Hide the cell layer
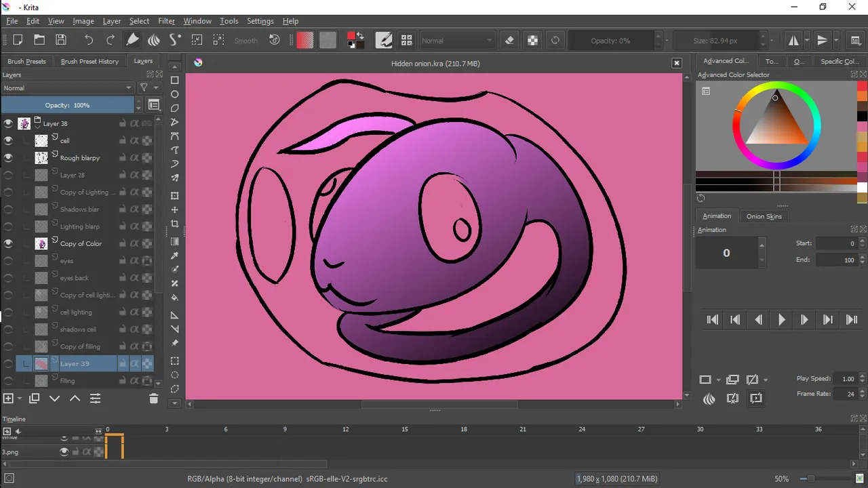Screen dimensions: 868x488 point(8,140)
